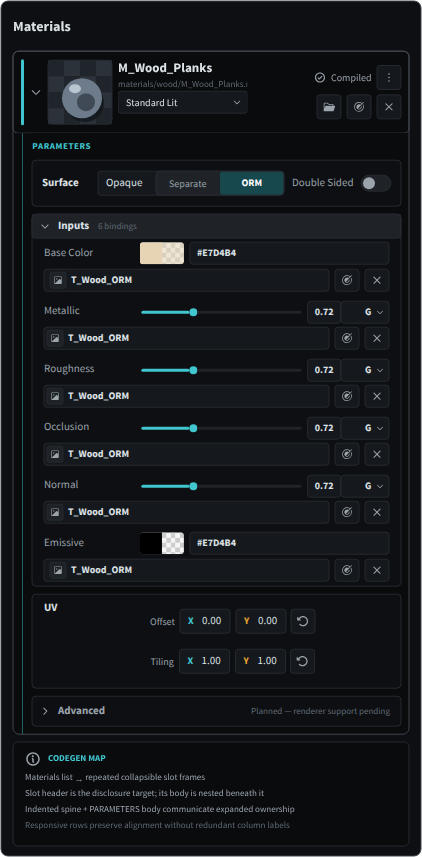The height and width of the screenshot is (857, 422).
Task: Locate the Base Color texture with target icon
Action: 347,280
